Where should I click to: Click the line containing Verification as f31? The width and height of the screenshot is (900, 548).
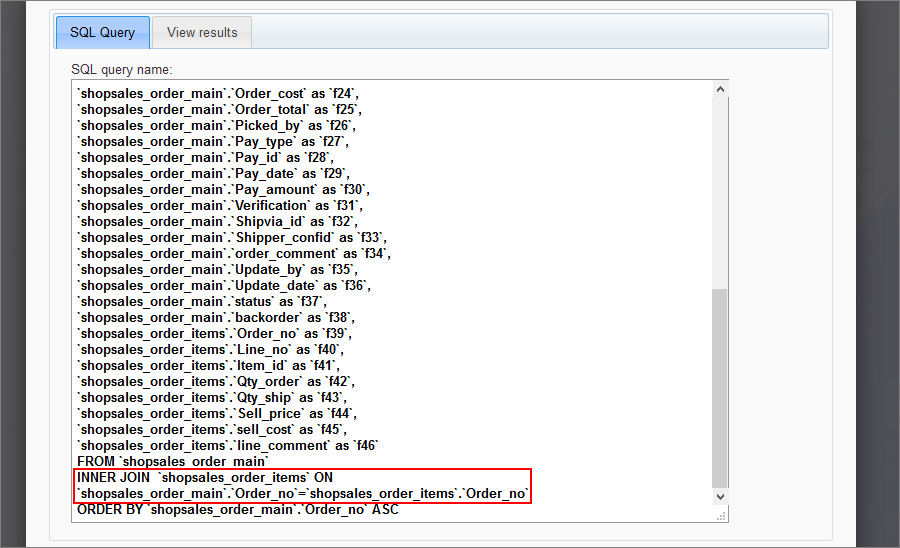(x=220, y=205)
